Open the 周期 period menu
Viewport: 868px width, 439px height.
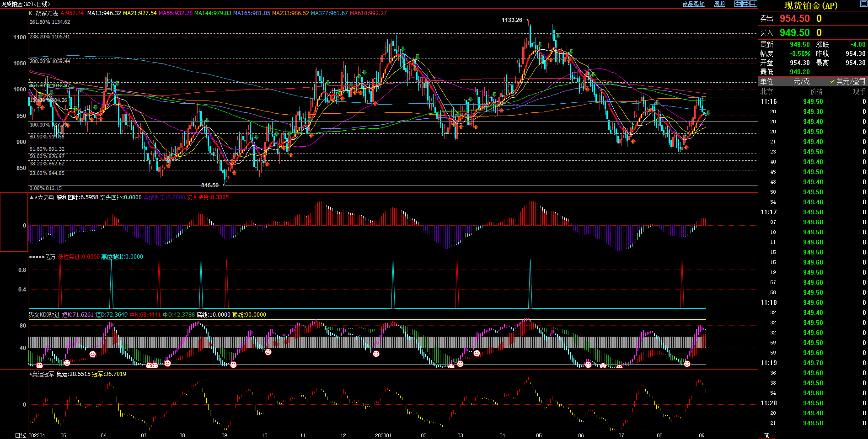coord(719,4)
